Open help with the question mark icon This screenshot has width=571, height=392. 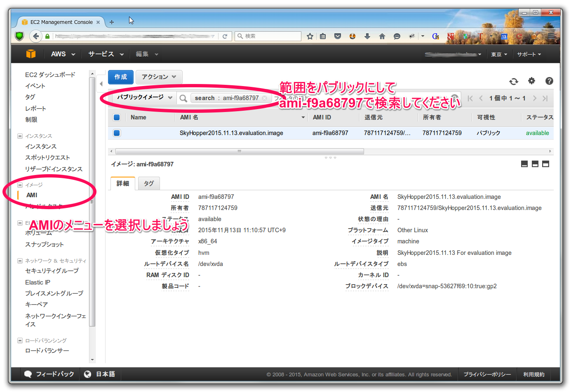pyautogui.click(x=549, y=81)
